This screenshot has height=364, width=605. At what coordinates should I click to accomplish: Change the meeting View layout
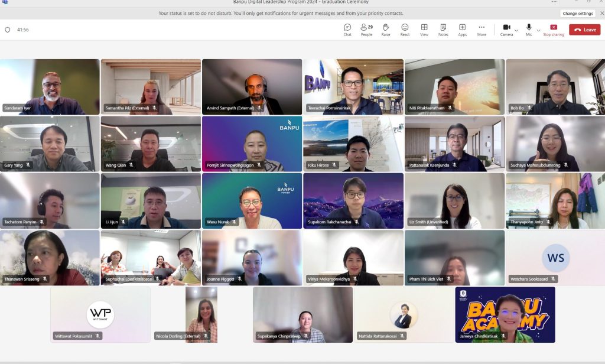[x=424, y=30]
